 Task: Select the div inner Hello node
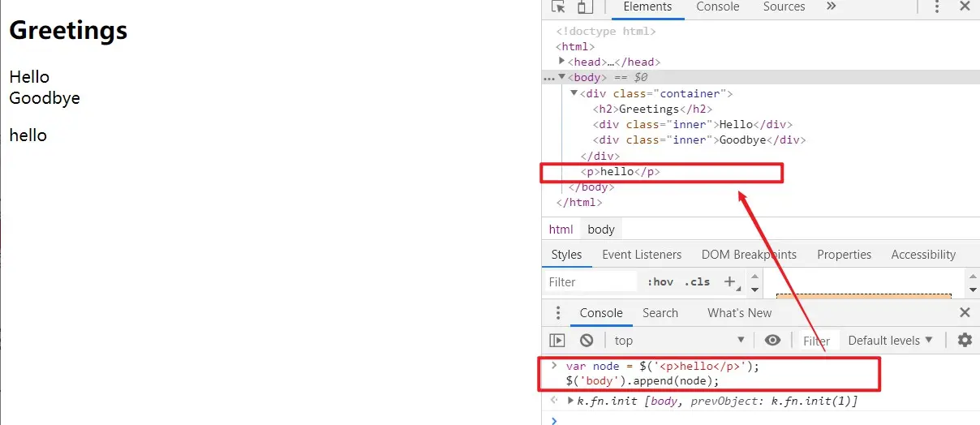click(x=692, y=124)
